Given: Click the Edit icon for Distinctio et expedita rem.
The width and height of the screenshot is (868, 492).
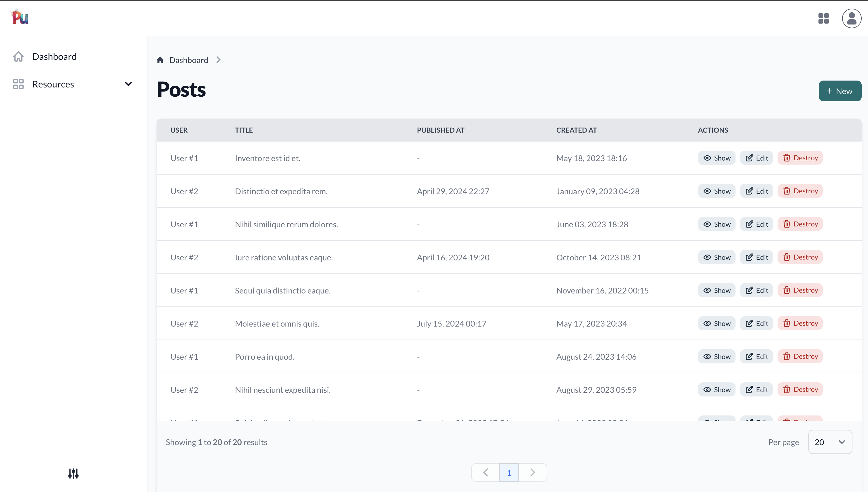Looking at the screenshot, I should pos(757,190).
